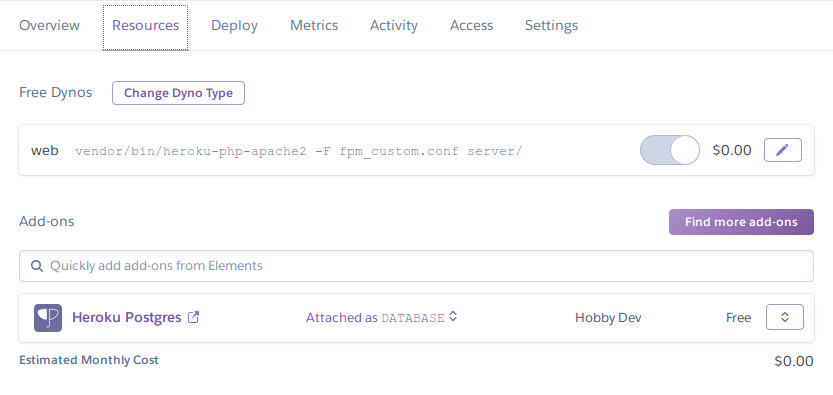
Task: Click the magnifier icon in add-ons search
Action: click(37, 266)
